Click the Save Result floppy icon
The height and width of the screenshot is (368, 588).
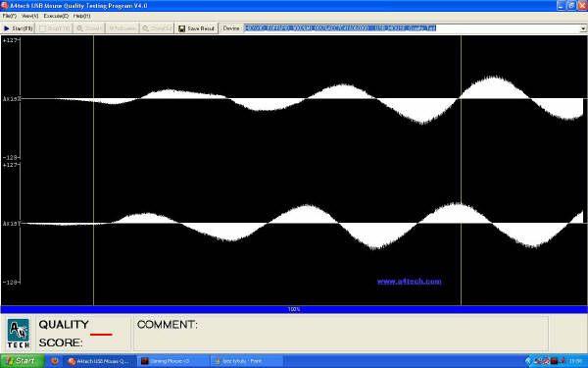click(x=182, y=28)
